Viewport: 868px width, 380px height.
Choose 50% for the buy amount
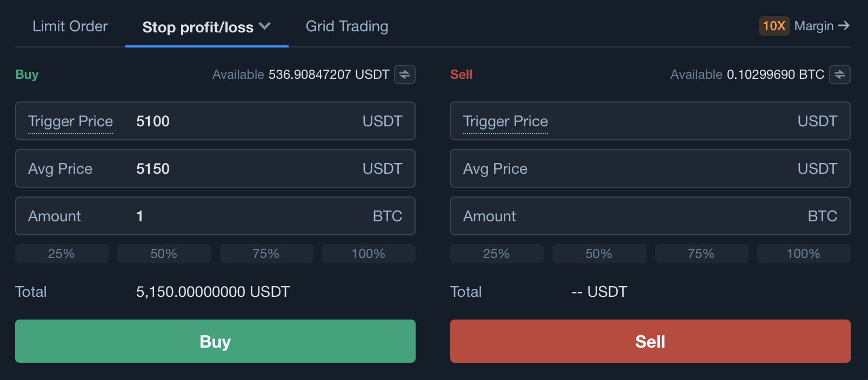[x=164, y=254]
